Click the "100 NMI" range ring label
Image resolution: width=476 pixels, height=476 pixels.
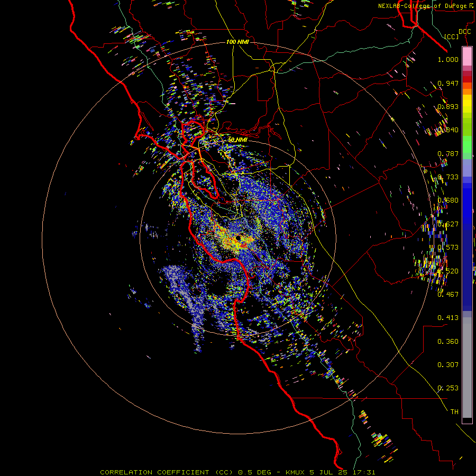coord(237,42)
